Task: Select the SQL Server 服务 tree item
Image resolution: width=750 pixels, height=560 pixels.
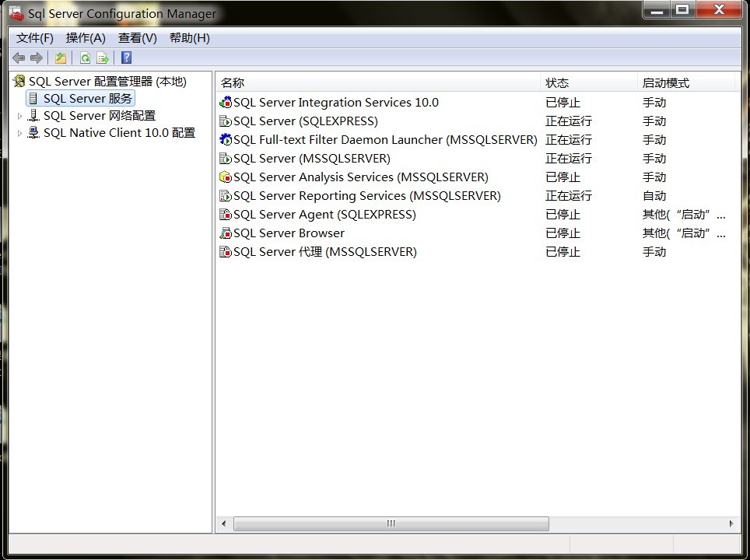Action: 87,99
